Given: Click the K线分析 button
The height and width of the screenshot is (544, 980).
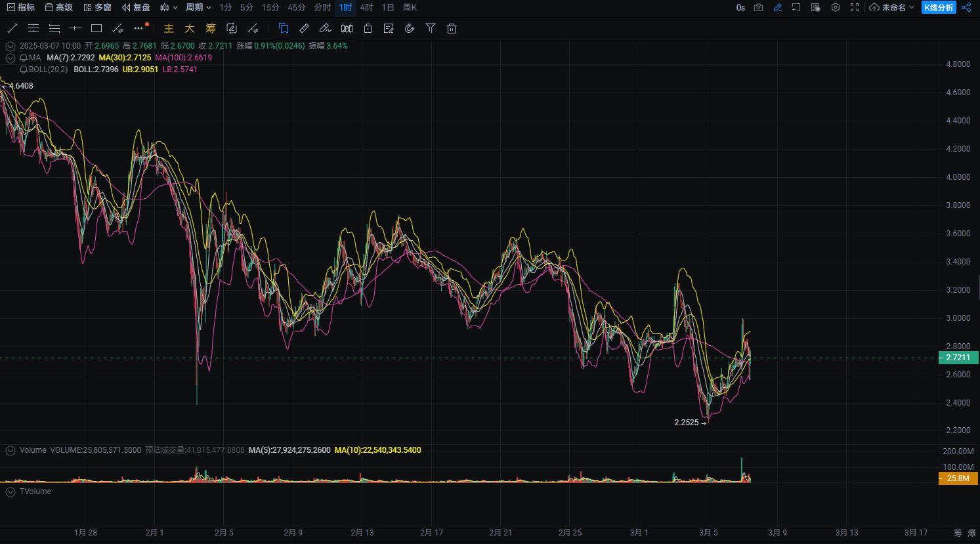Looking at the screenshot, I should coord(939,7).
